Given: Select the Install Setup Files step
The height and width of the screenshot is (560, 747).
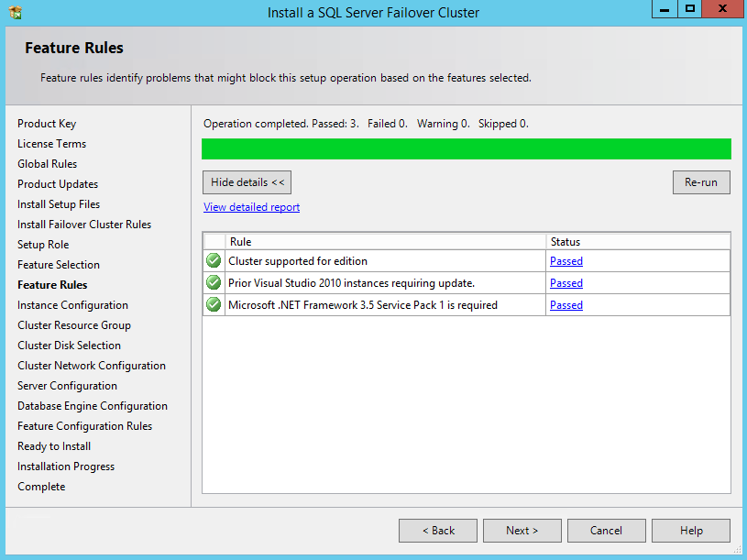Looking at the screenshot, I should coord(59,204).
